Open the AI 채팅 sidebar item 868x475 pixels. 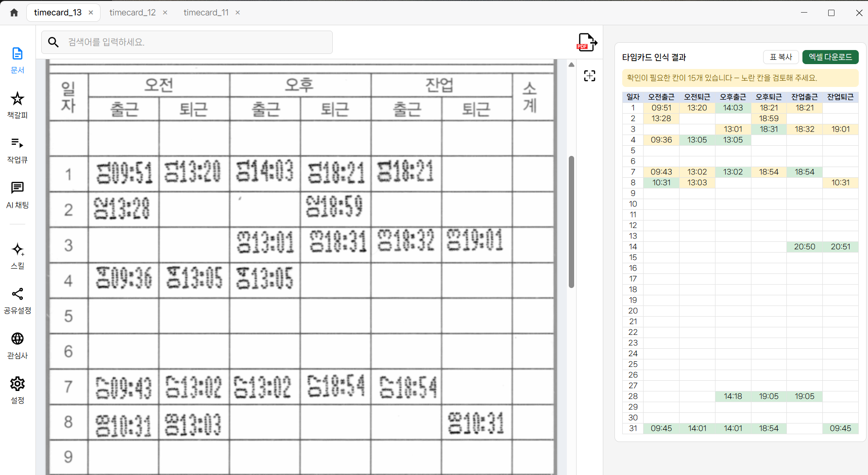pos(17,195)
